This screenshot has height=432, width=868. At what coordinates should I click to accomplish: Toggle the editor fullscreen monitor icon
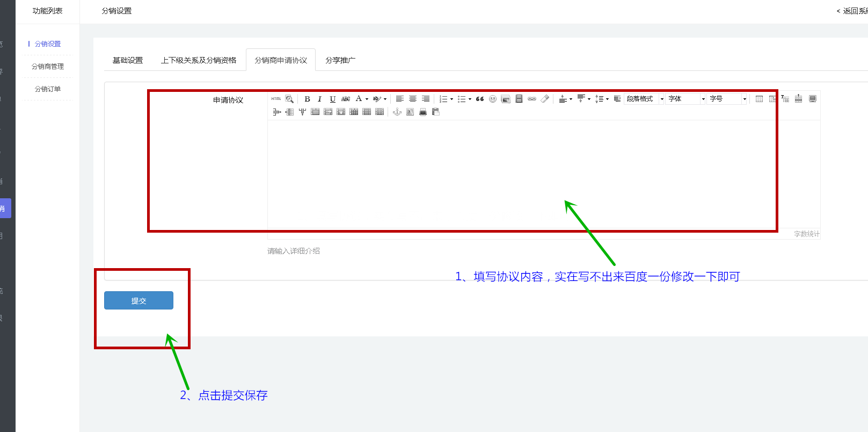tap(813, 99)
